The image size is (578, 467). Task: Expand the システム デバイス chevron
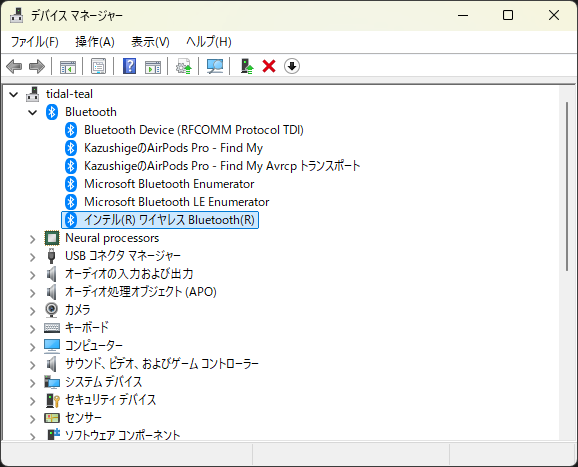coord(33,383)
